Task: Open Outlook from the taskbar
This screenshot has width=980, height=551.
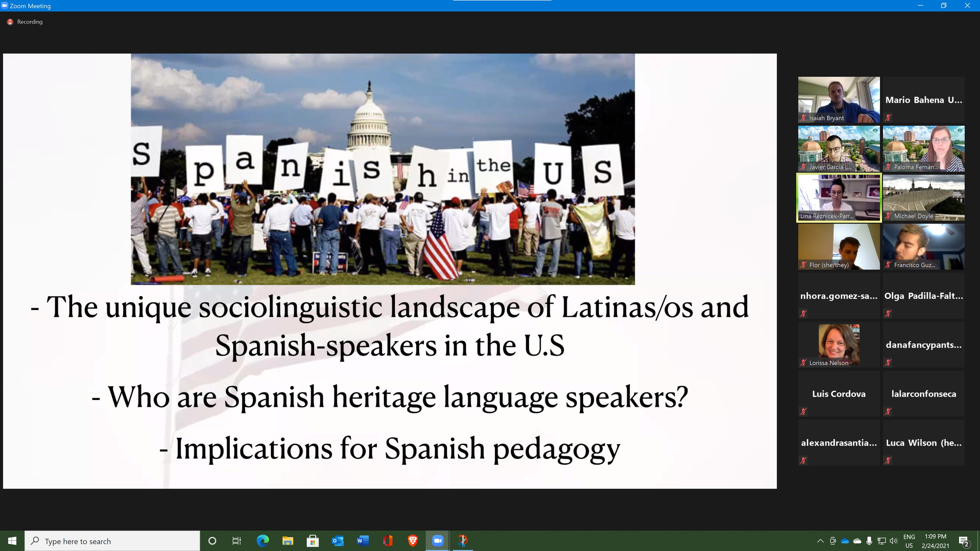Action: [337, 540]
